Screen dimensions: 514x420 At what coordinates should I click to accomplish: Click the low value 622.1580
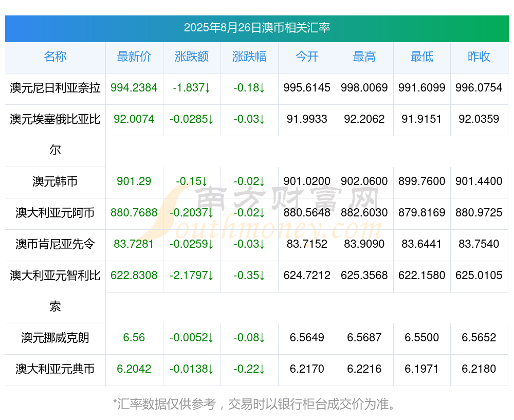[422, 276]
